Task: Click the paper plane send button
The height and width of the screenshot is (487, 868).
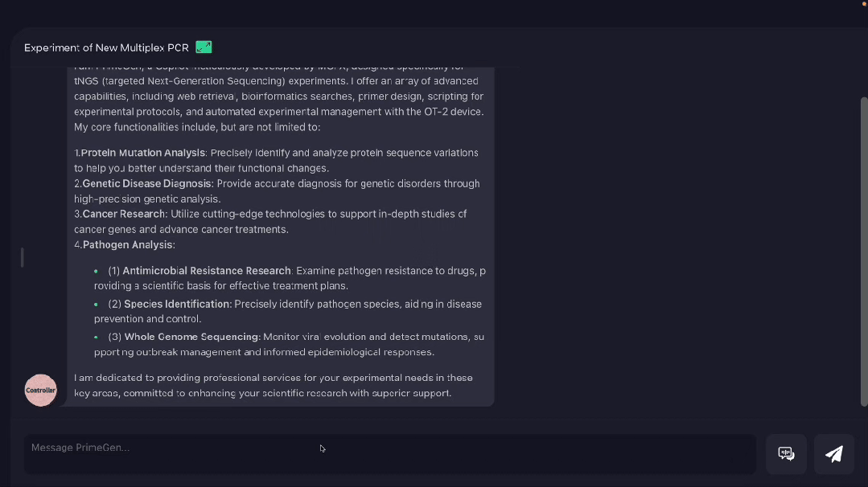Action: coord(833,454)
